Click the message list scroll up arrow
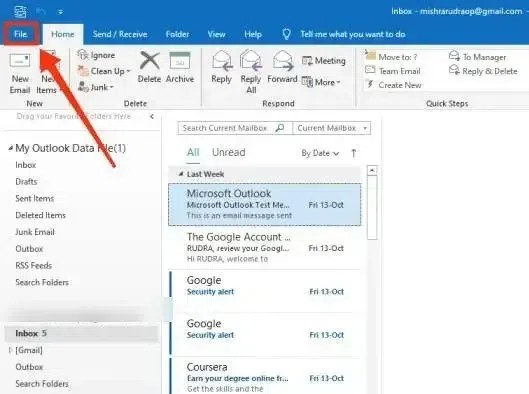 (372, 170)
